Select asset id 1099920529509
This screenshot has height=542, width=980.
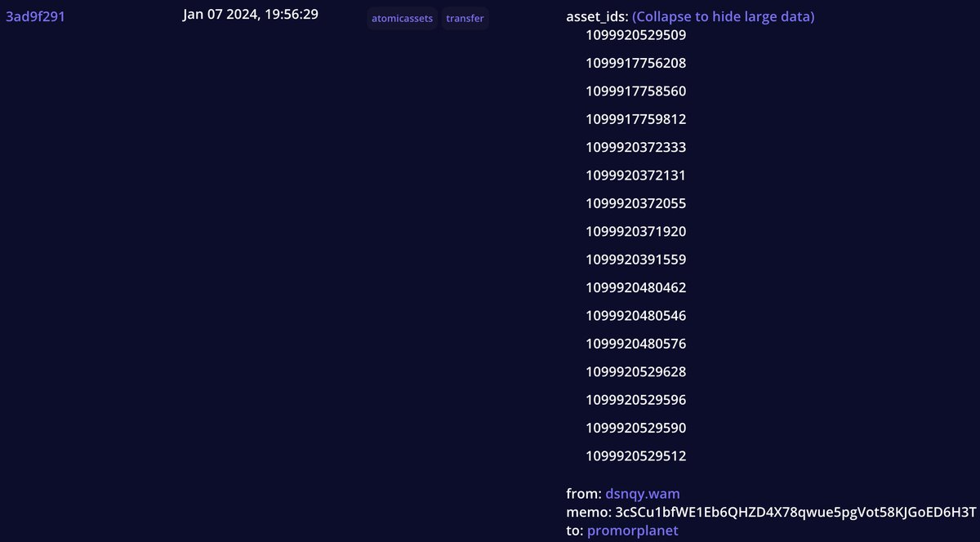[636, 35]
